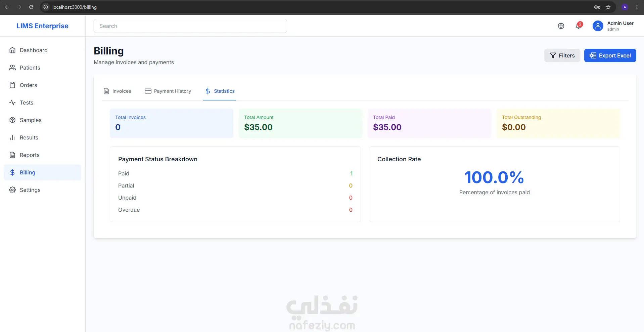Go back using the browser back arrow
644x332 pixels.
click(7, 7)
